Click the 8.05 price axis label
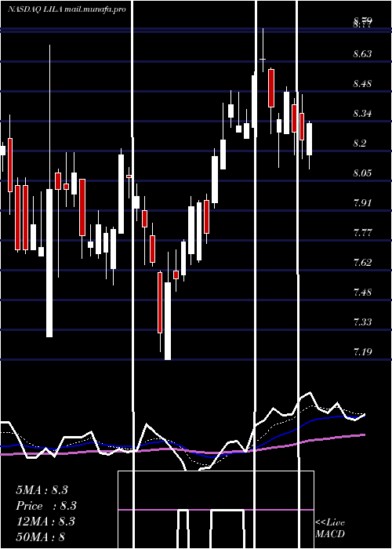This screenshot has height=549, width=392. (x=363, y=173)
